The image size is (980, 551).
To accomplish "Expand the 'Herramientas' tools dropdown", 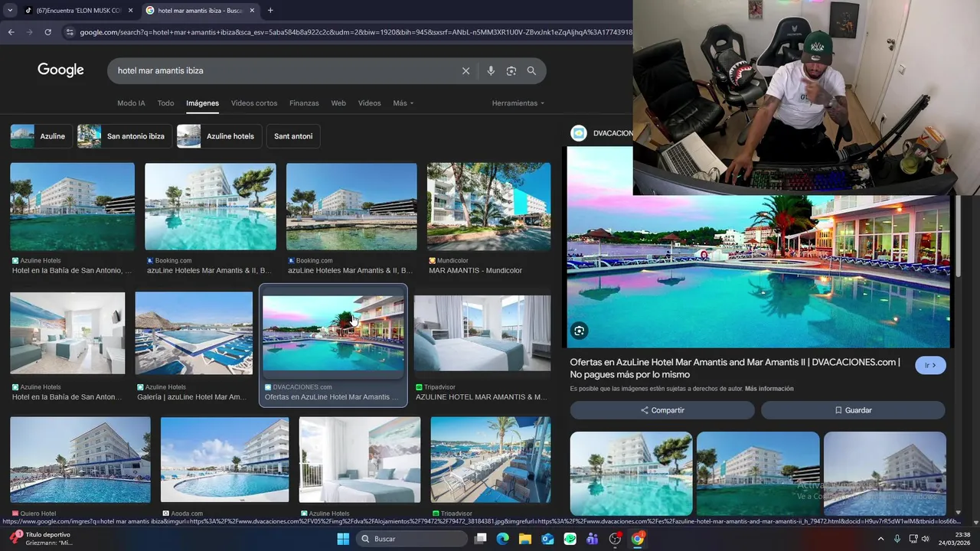I will (x=518, y=103).
